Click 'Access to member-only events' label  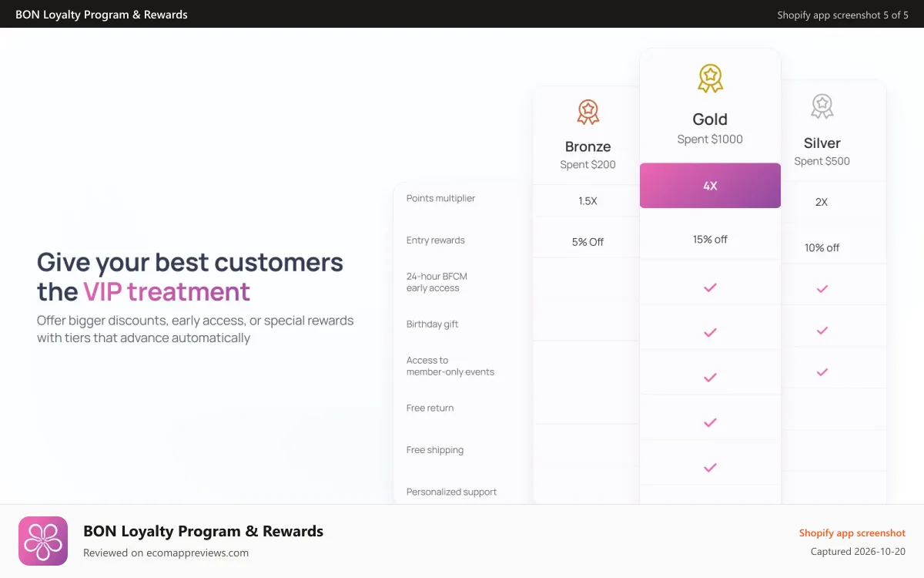pyautogui.click(x=450, y=366)
